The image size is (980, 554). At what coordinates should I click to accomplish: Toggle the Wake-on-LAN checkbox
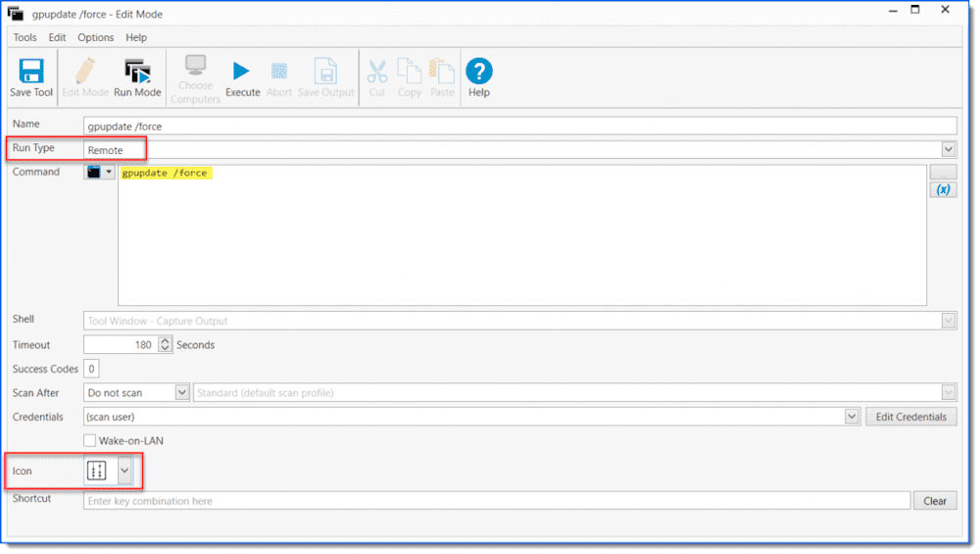(90, 441)
